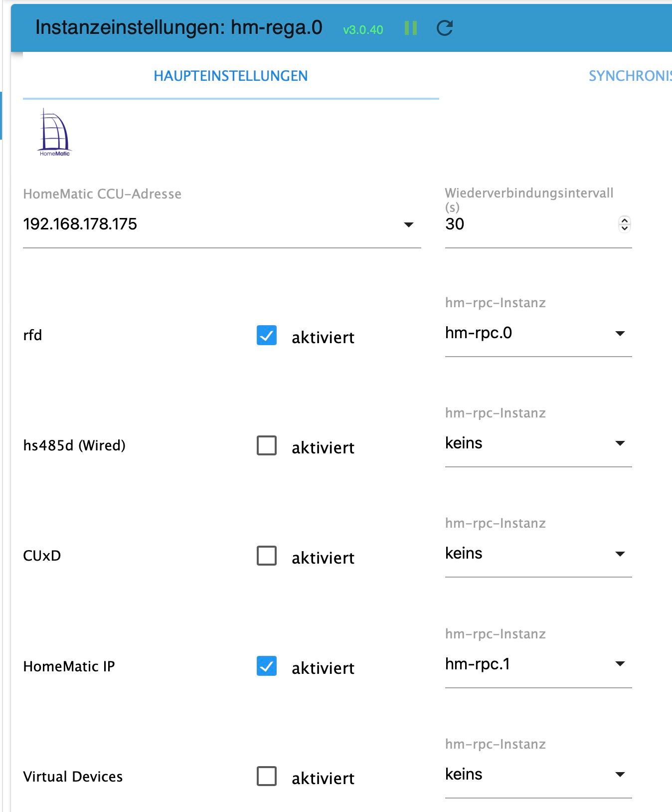672x812 pixels.
Task: Expand CUxD hm-rpc-Instanz dropdown
Action: [x=620, y=554]
